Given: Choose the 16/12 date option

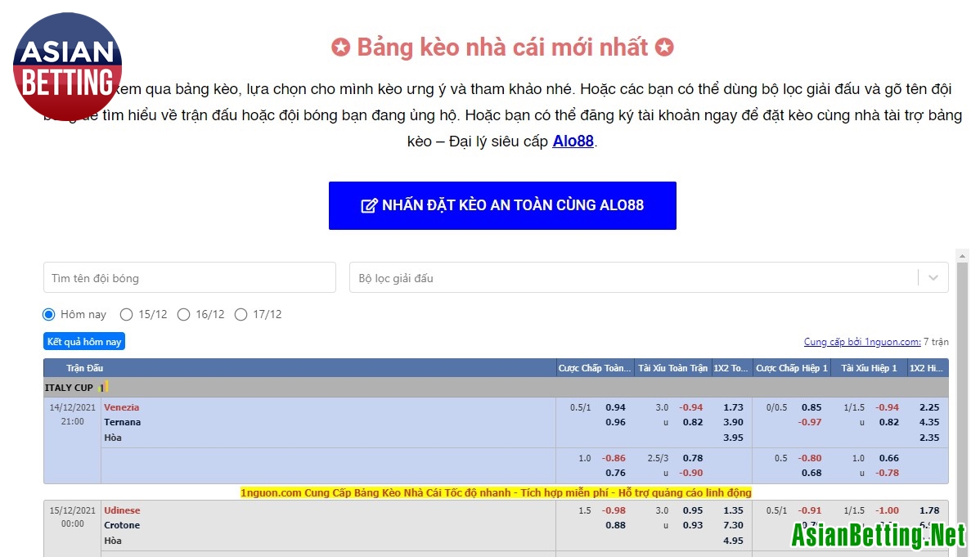Looking at the screenshot, I should 184,314.
